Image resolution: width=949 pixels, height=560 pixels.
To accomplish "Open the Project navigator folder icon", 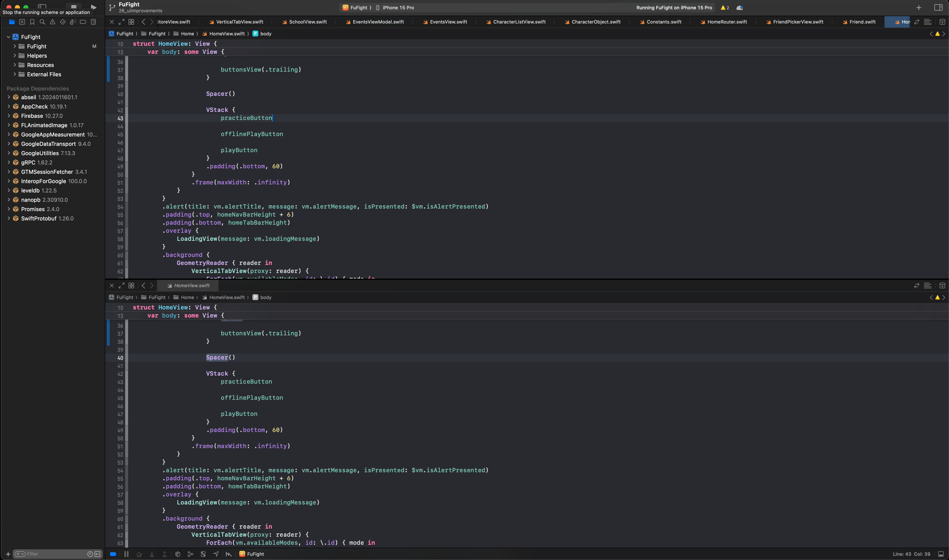I will point(12,22).
